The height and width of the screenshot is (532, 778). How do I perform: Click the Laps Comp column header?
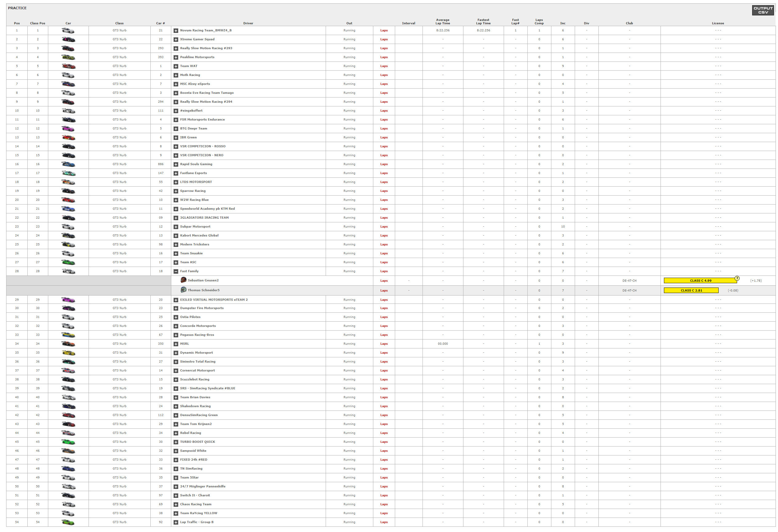[x=539, y=22]
